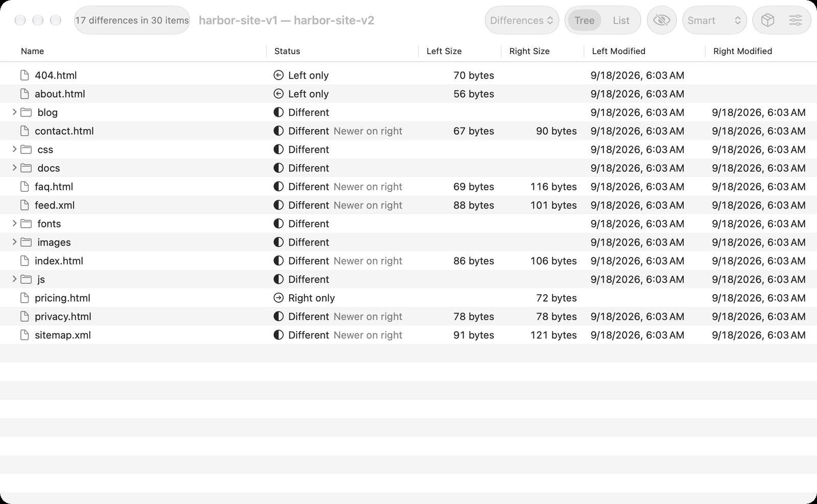Viewport: 817px width, 504px height.
Task: Click the Left only icon for 404.html
Action: click(278, 75)
